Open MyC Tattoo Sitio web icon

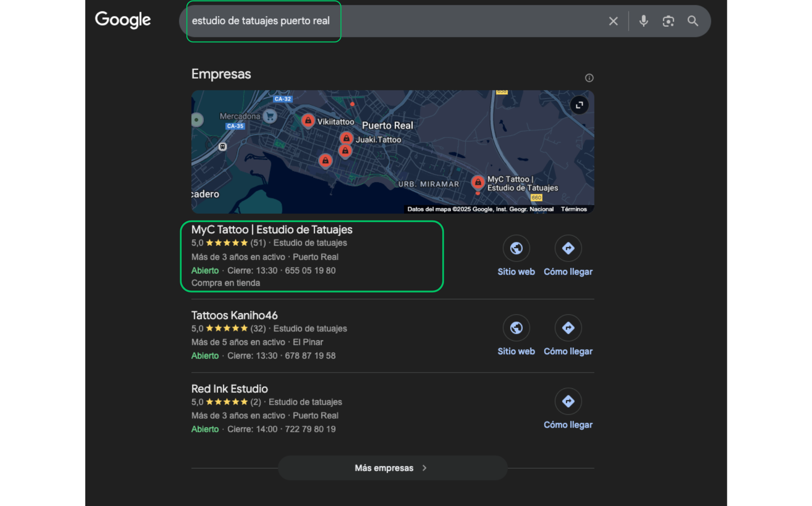(x=516, y=248)
